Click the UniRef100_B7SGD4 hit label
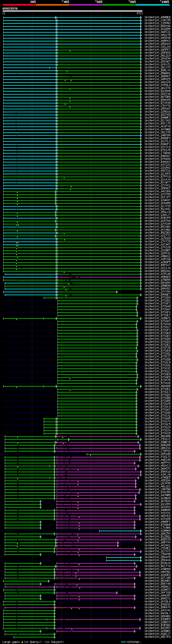Image resolution: width=172 pixels, height=644 pixels. click(x=157, y=297)
